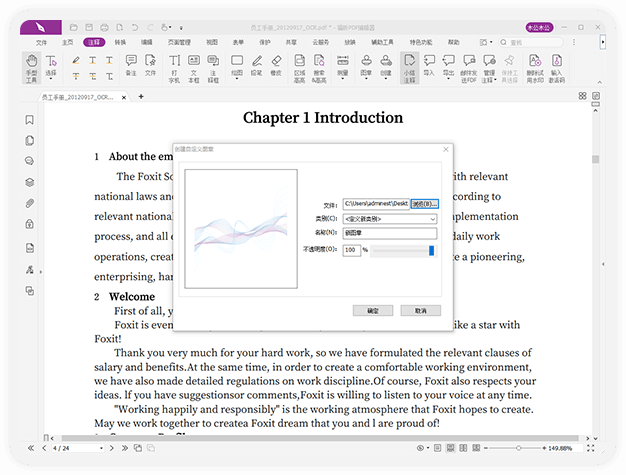Switch to the Protect (保护) tab

point(265,42)
